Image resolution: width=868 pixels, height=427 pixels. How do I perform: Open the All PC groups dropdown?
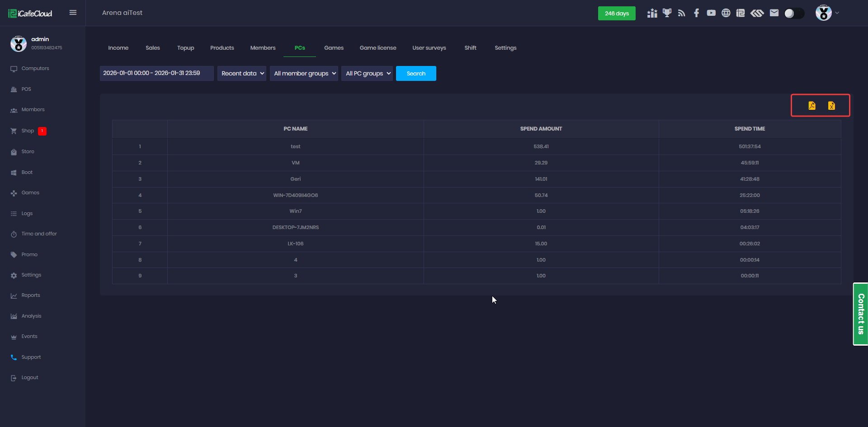coord(367,73)
